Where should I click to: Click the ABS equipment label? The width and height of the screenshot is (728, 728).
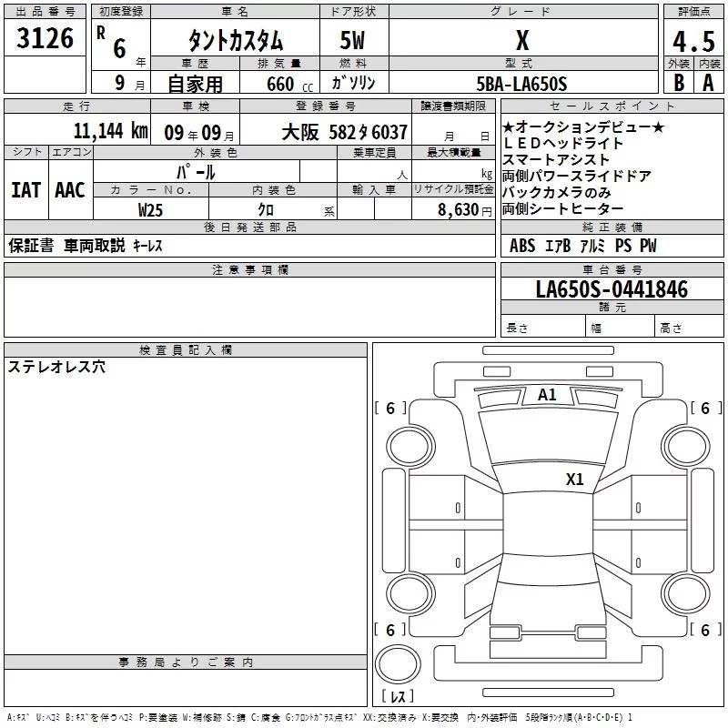pos(522,246)
